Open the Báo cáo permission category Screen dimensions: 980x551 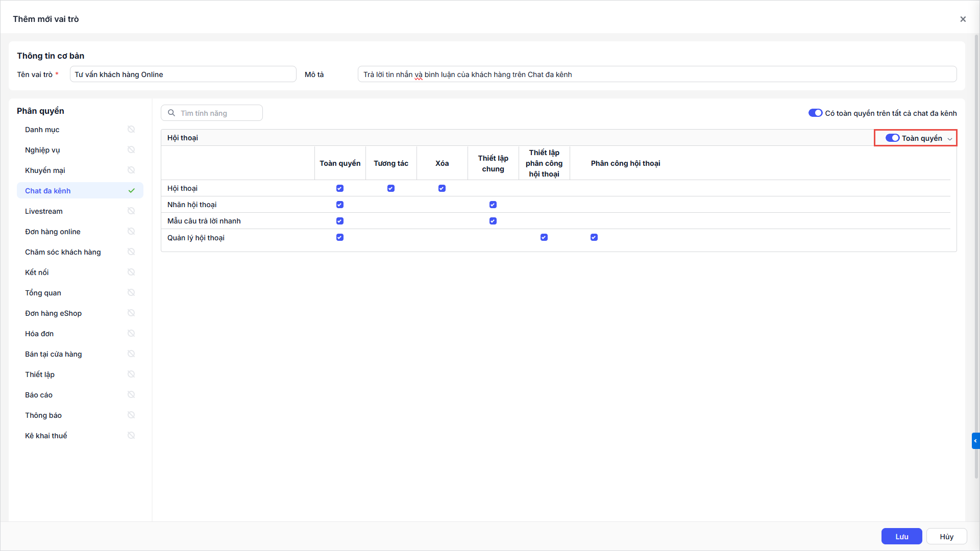pyautogui.click(x=80, y=395)
